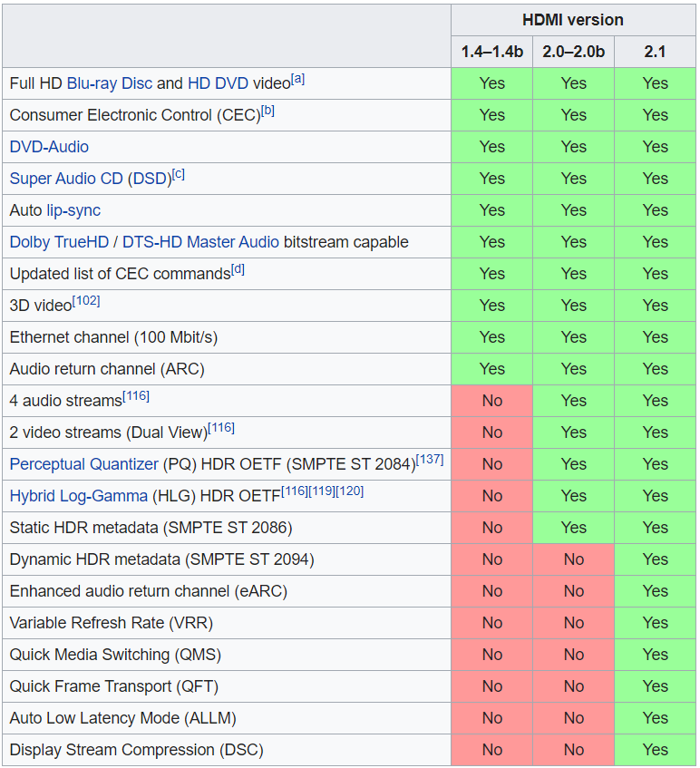Click the red No cell for eARC under 2.0–2.0b
This screenshot has width=700, height=768.
coord(573,591)
